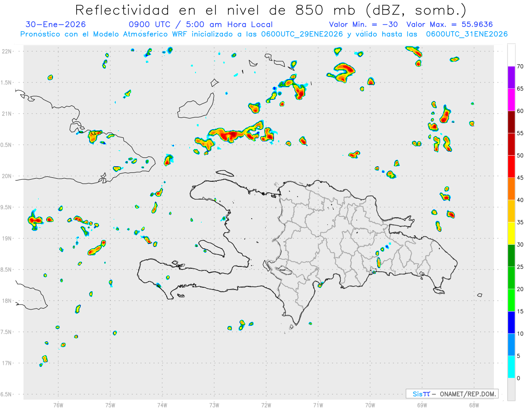Click the '74W' longitude label

[x=162, y=405]
